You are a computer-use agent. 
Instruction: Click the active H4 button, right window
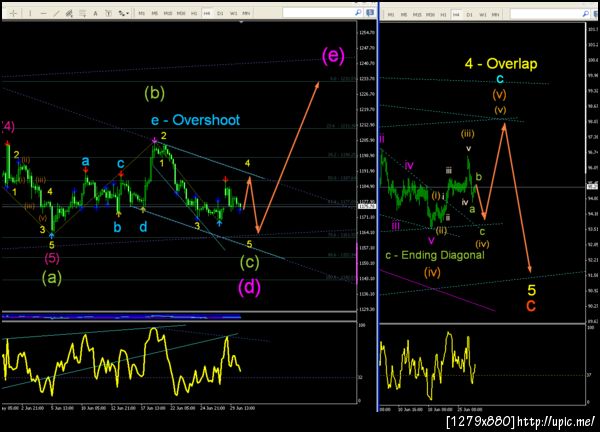click(456, 15)
